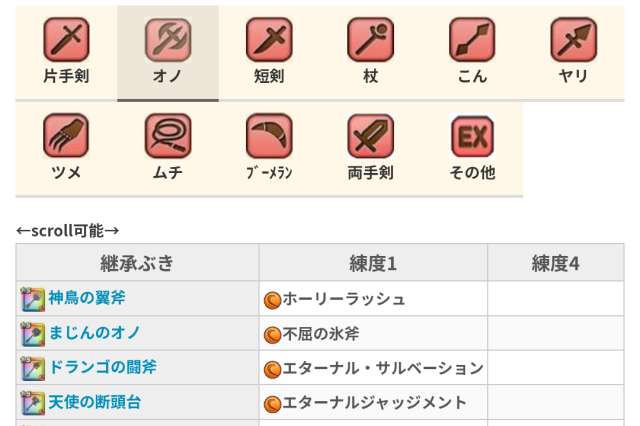
Task: Open the まじんのオノ weapon link
Action: coord(95,332)
